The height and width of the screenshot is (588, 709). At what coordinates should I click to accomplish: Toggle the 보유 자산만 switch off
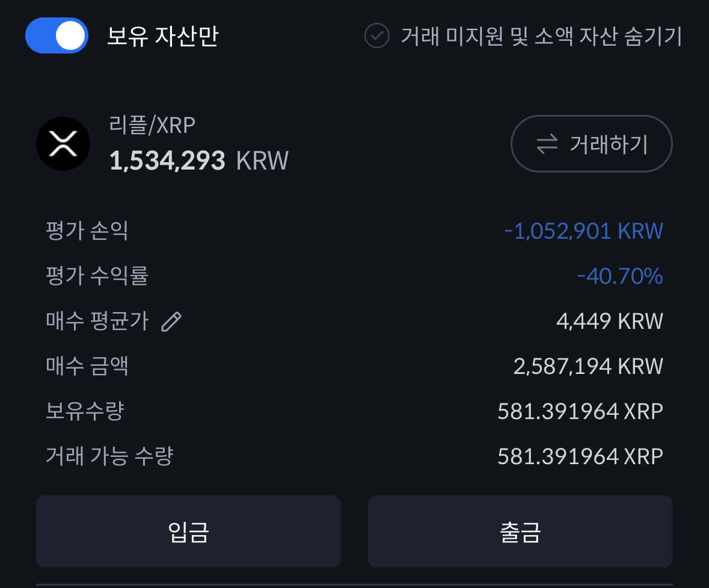[x=57, y=36]
